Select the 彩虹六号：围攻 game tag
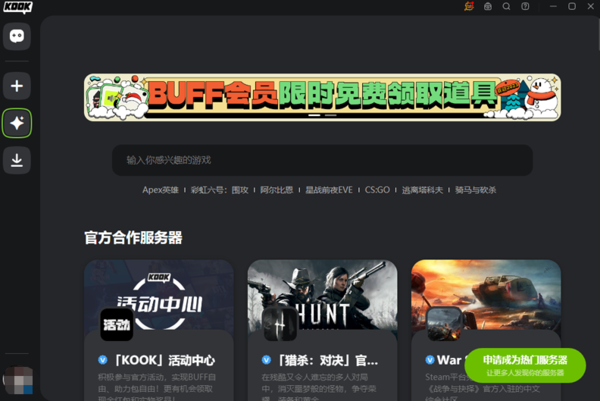600x401 pixels. 220,190
